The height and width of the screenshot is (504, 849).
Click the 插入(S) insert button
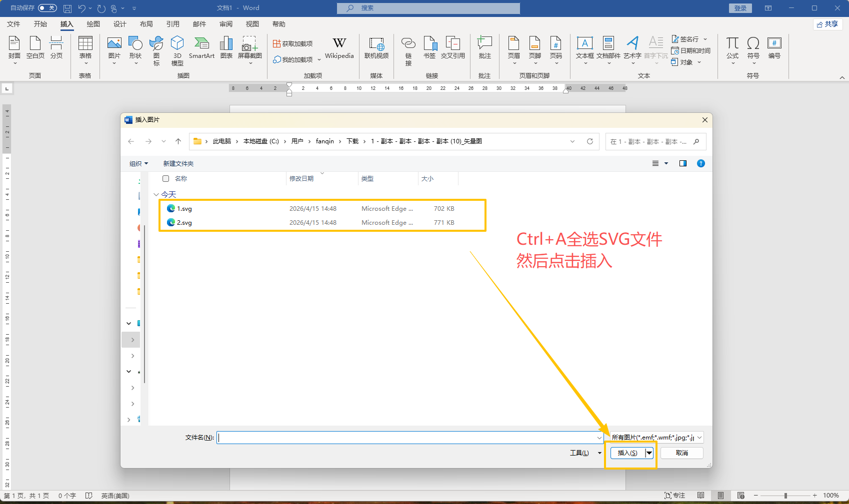tap(627, 453)
